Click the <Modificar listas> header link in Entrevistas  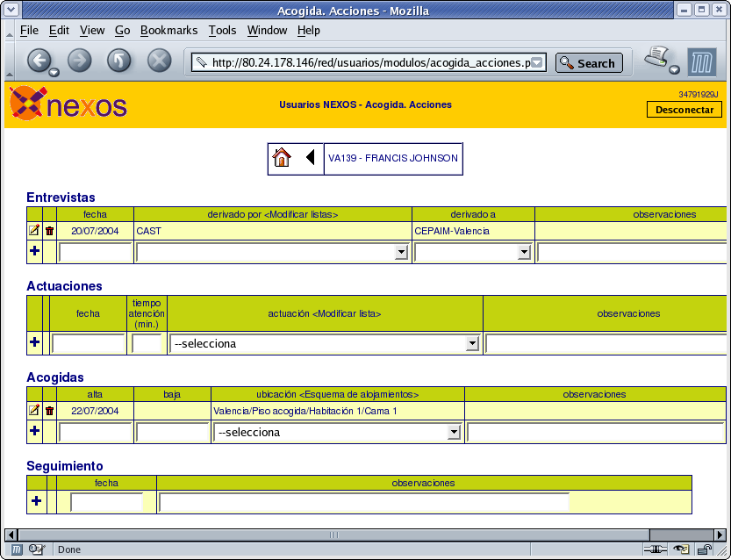(x=301, y=214)
